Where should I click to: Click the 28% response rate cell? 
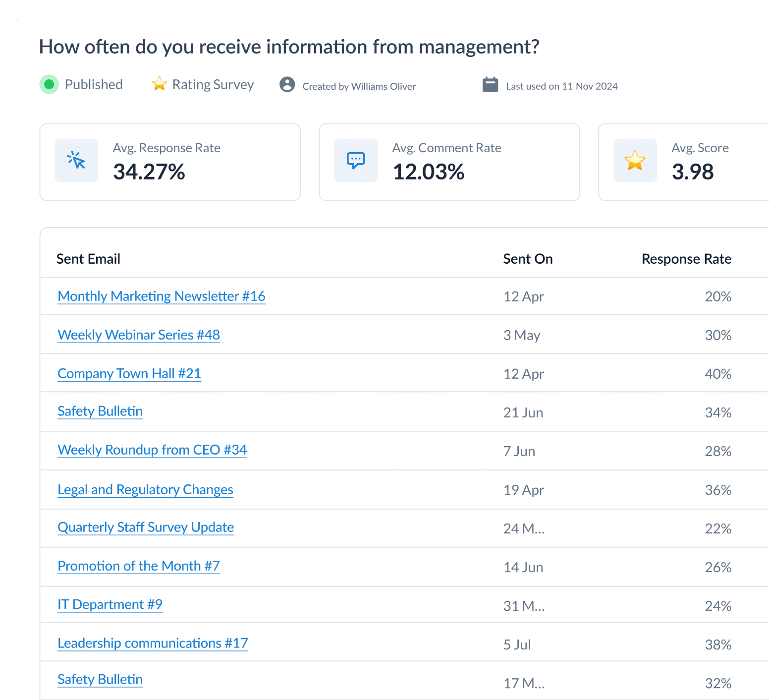pos(718,451)
